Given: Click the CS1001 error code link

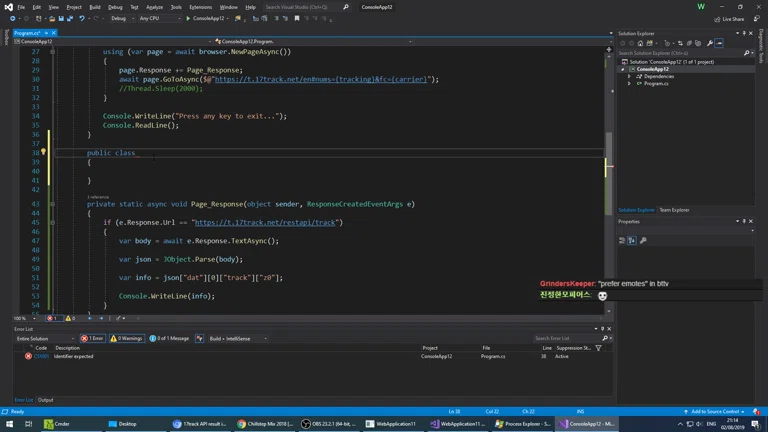Looking at the screenshot, I should [41, 356].
